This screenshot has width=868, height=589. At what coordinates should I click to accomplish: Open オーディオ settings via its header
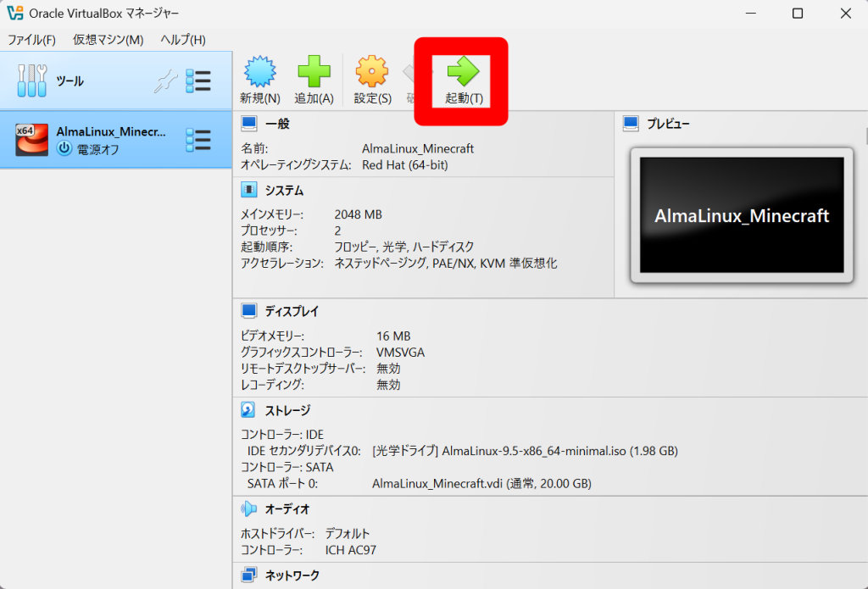click(287, 508)
